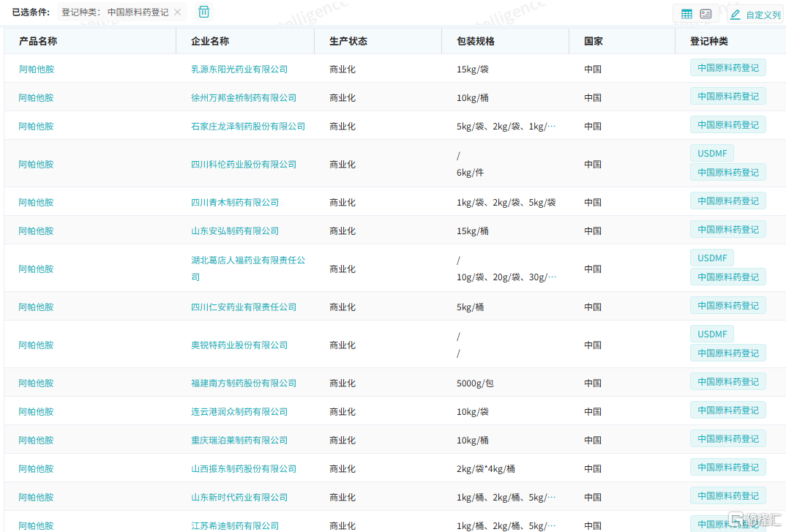This screenshot has height=532, width=786.
Task: Select packaging cell 1kg/袋、2kg/袋、5kg/袋
Action: click(506, 203)
